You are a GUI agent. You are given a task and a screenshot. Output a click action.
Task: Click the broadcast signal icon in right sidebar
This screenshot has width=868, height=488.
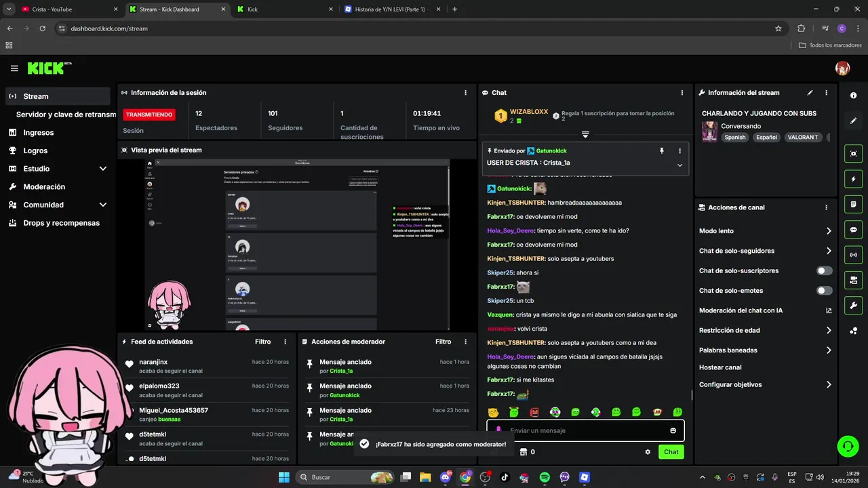(853, 255)
